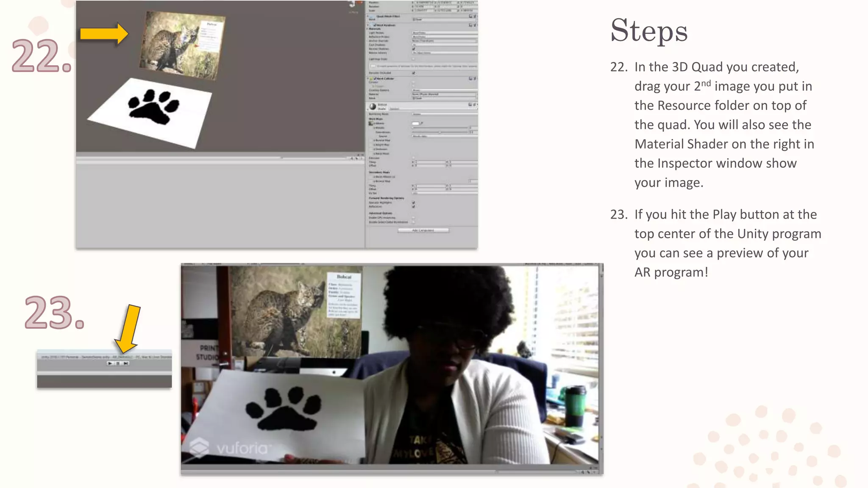Open the Motion Vectors dropdown
This screenshot has width=868, height=488.
[x=445, y=53]
